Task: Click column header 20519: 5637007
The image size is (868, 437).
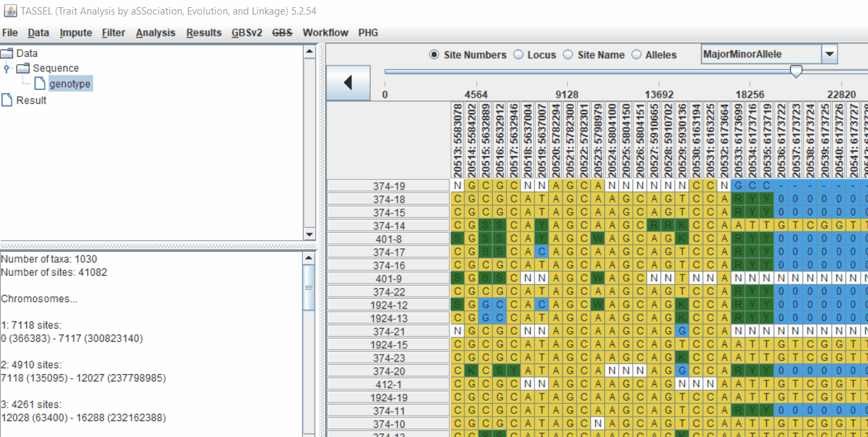Action: (x=541, y=139)
